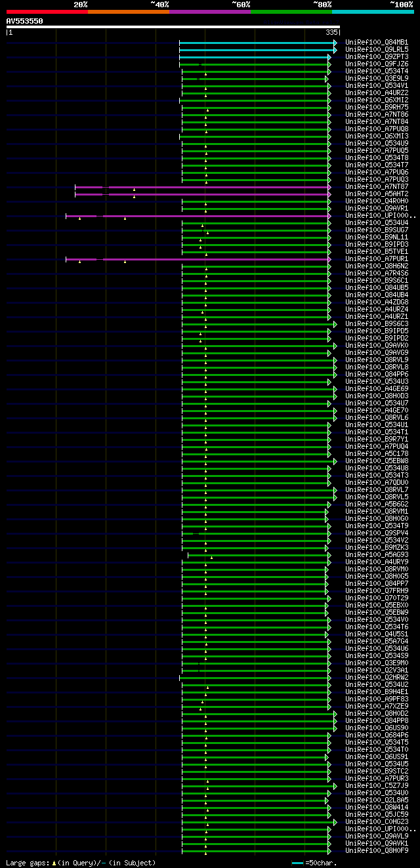The width and height of the screenshot is (420, 868).
Task: Open hit UniRef100_Q9FJZ6
Action: coord(377,64)
